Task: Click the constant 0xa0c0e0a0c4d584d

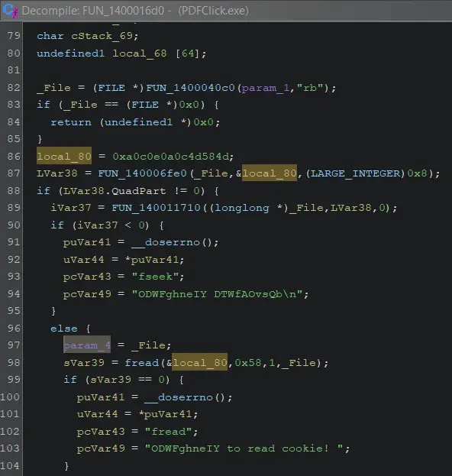Action: pyautogui.click(x=171, y=157)
